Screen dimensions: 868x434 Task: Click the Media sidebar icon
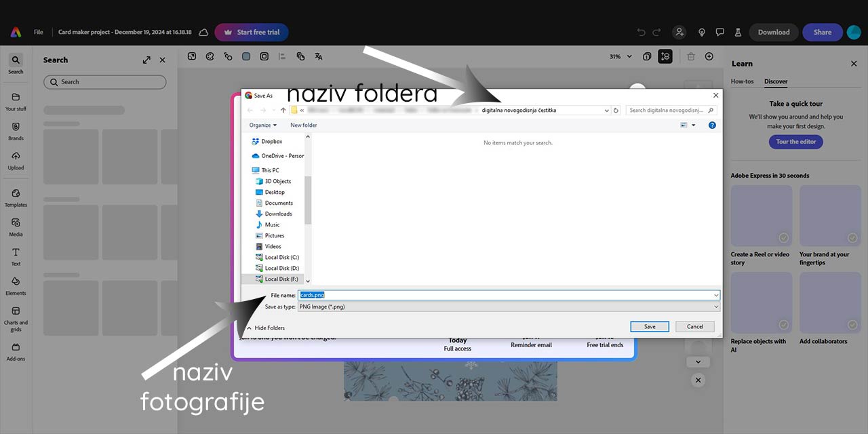tap(16, 226)
